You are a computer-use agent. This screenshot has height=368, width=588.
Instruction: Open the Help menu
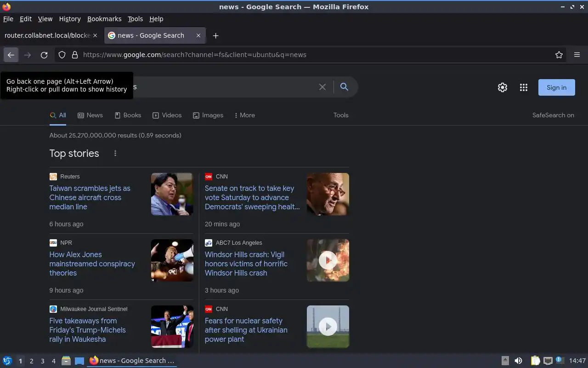pyautogui.click(x=156, y=19)
